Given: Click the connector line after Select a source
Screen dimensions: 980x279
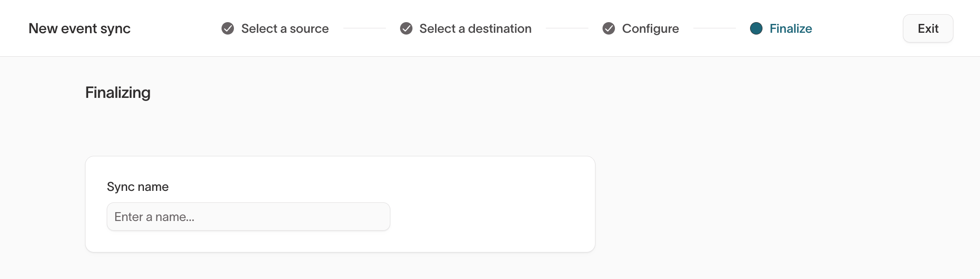Looking at the screenshot, I should point(364,28).
